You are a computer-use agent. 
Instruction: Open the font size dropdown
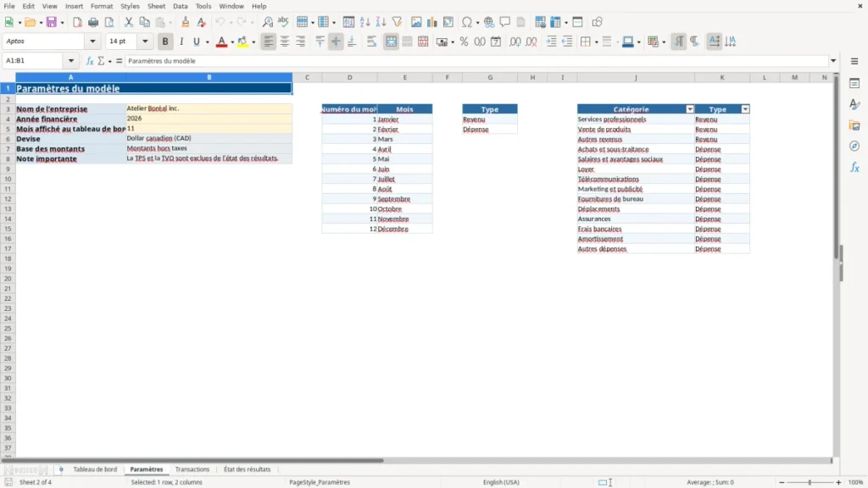(x=145, y=41)
